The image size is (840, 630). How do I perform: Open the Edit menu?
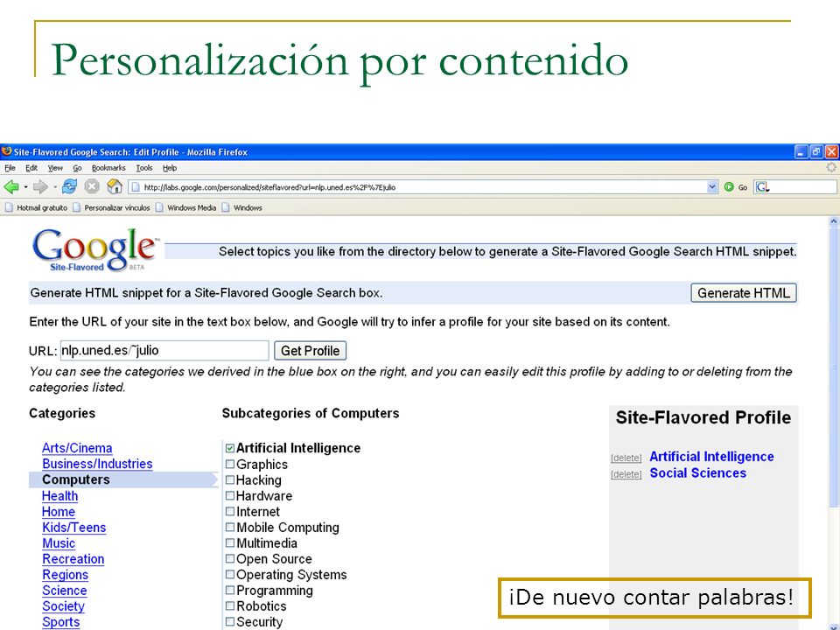pyautogui.click(x=31, y=168)
